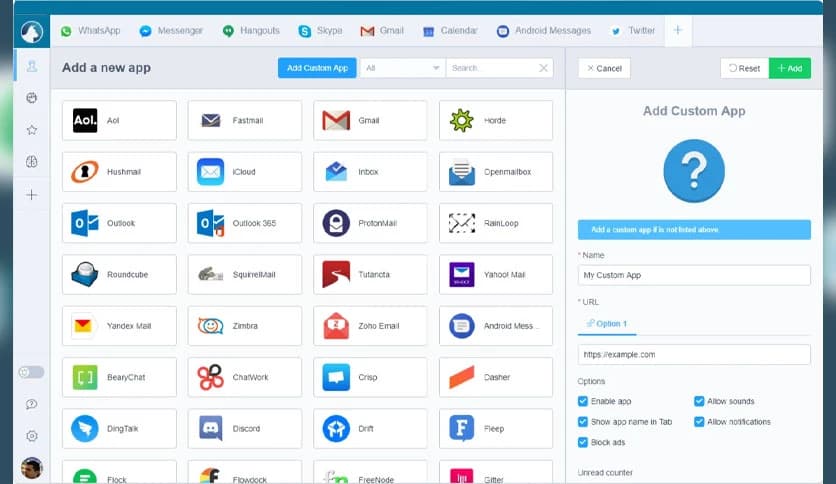Select Android Messages tile in grid
Image resolution: width=836 pixels, height=484 pixels.
496,326
